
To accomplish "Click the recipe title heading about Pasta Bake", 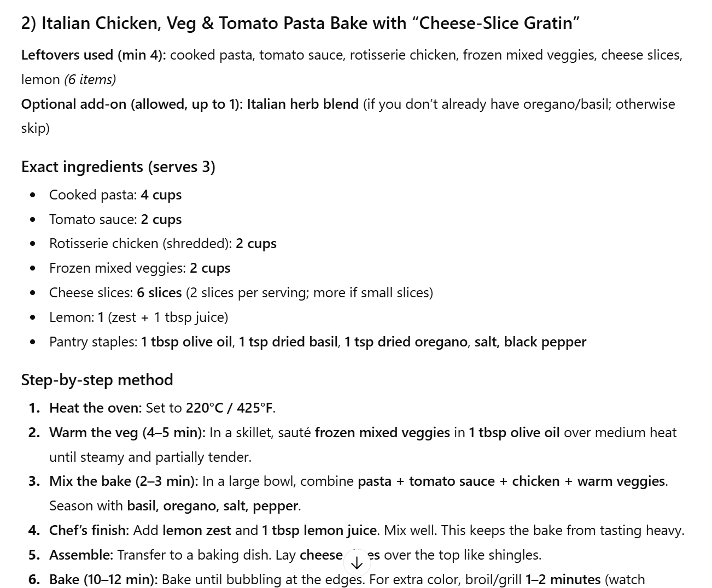I will [300, 23].
